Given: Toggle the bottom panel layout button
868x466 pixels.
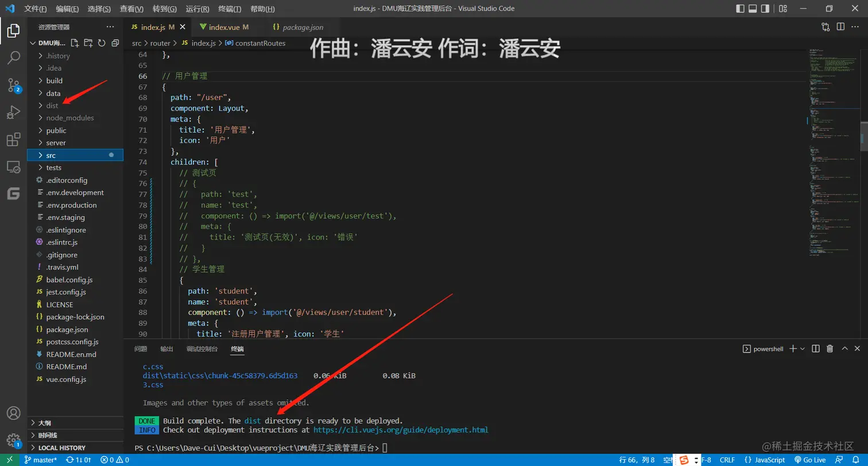Looking at the screenshot, I should (x=753, y=9).
